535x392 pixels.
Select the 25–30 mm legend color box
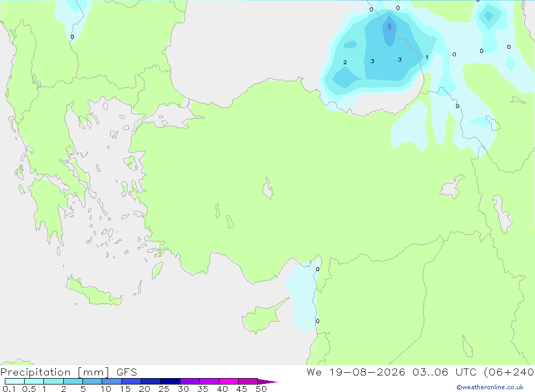click(170, 381)
